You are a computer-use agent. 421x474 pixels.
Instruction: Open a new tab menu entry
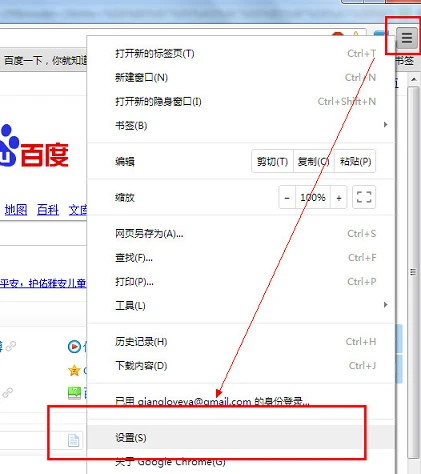pos(241,54)
